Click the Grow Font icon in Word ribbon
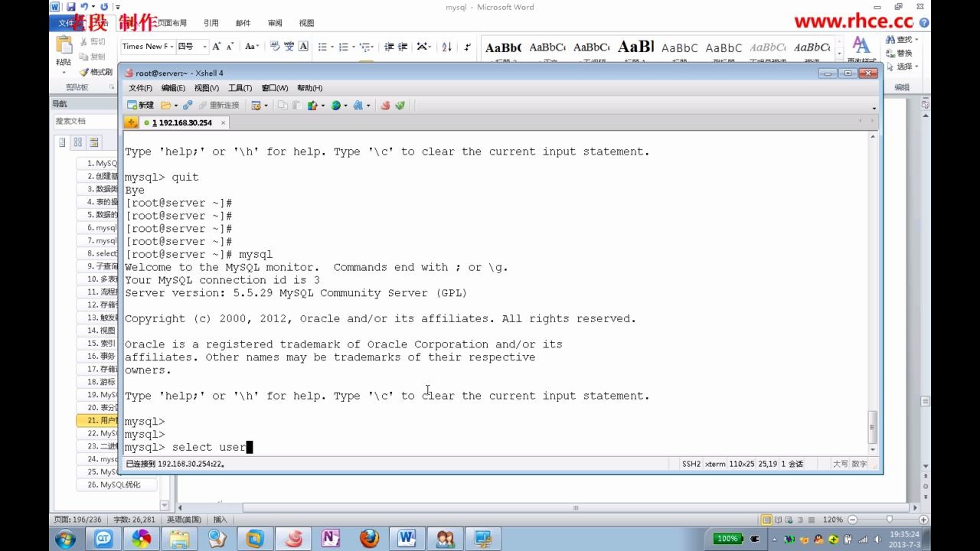Screen dimensions: 980x551 click(x=217, y=46)
